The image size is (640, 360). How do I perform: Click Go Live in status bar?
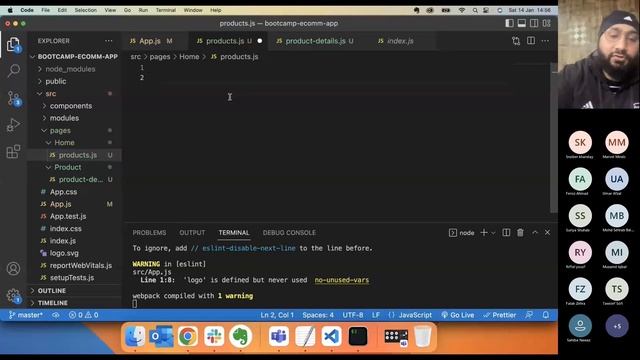click(x=458, y=315)
